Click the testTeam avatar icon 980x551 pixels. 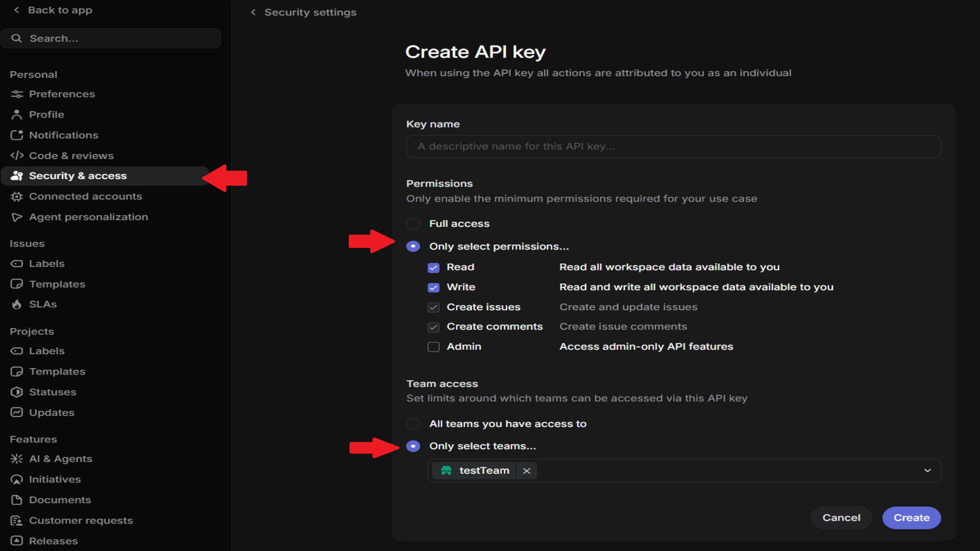coord(446,470)
